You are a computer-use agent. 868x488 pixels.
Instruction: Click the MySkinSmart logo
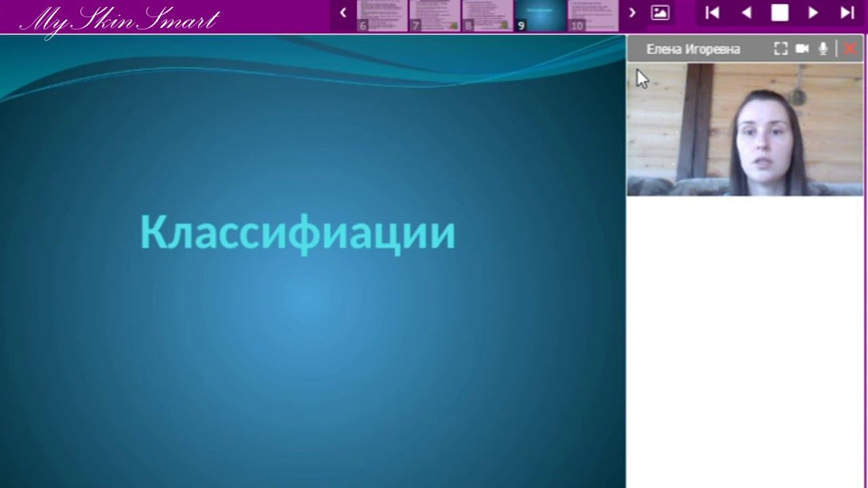[119, 20]
